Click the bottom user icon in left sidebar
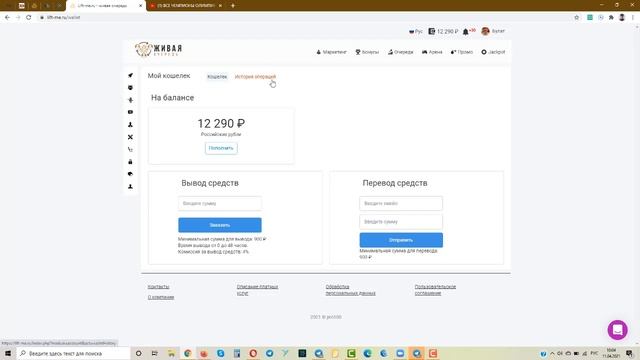 coord(130,186)
